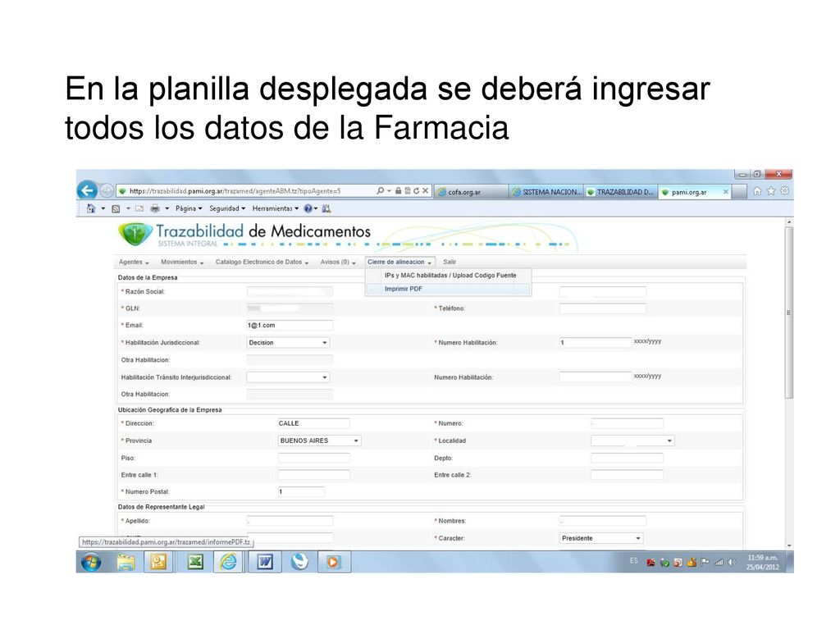The width and height of the screenshot is (840, 630).
Task: Click Numero Habilitación field containing 1
Action: (x=596, y=343)
